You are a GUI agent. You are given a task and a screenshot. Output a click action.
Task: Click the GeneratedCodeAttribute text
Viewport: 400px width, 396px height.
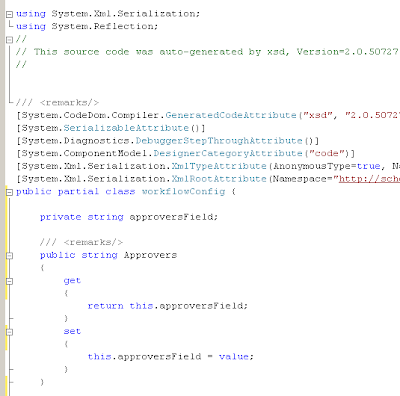[231, 115]
